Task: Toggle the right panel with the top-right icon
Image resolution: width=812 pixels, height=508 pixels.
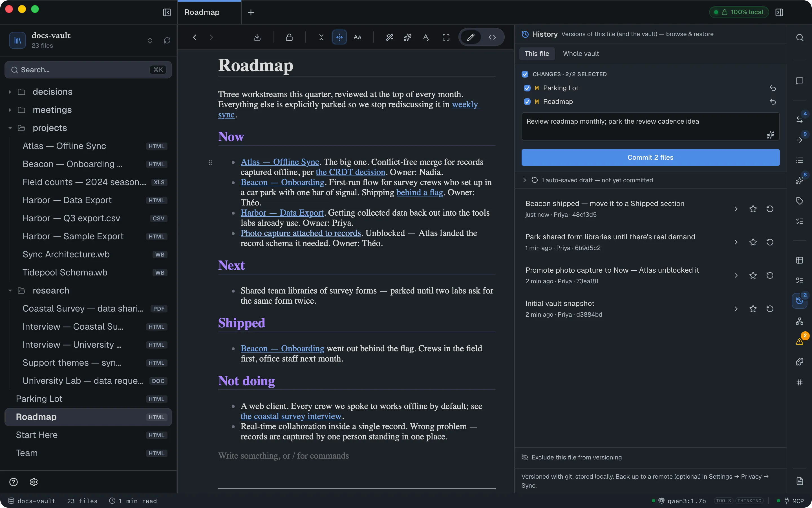Action: point(779,12)
